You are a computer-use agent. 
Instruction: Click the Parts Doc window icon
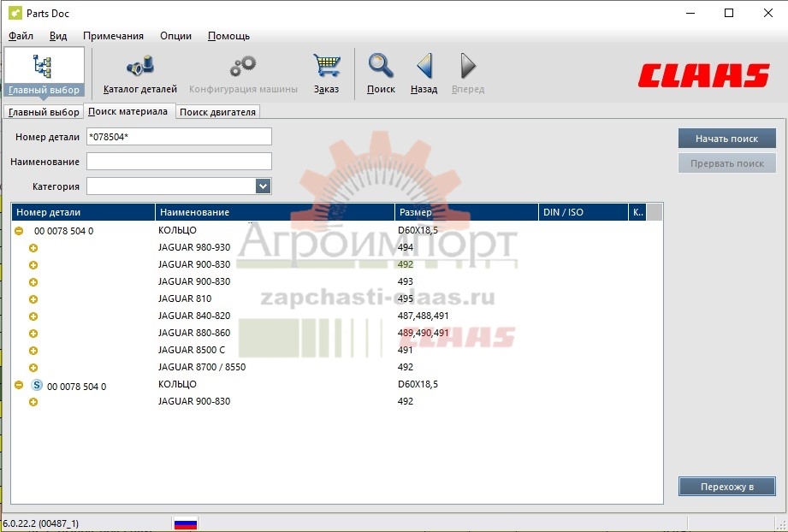15,13
